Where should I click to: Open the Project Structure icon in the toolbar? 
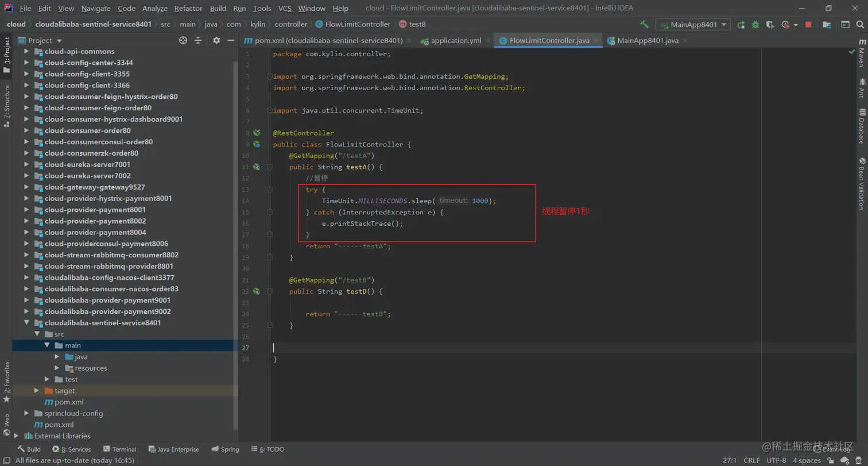click(827, 25)
